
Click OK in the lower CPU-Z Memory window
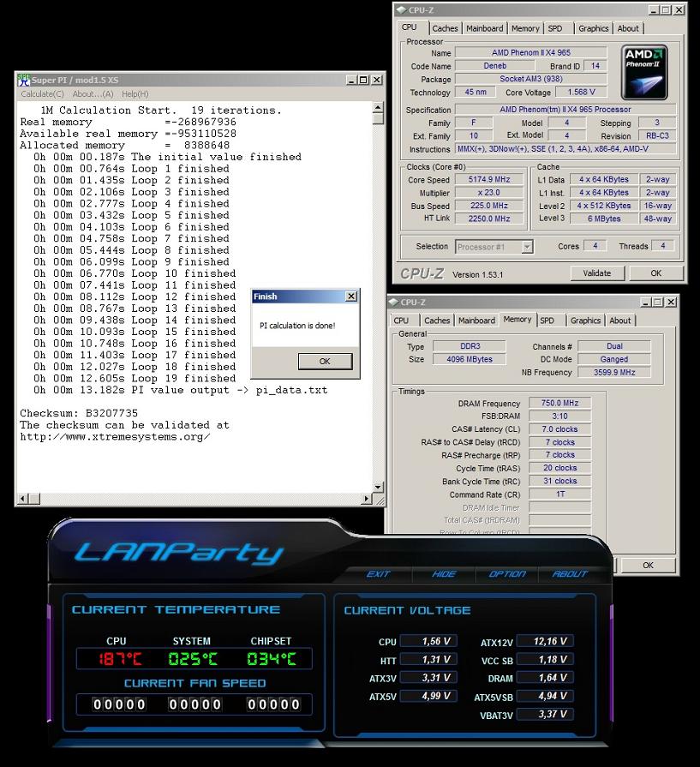[648, 565]
